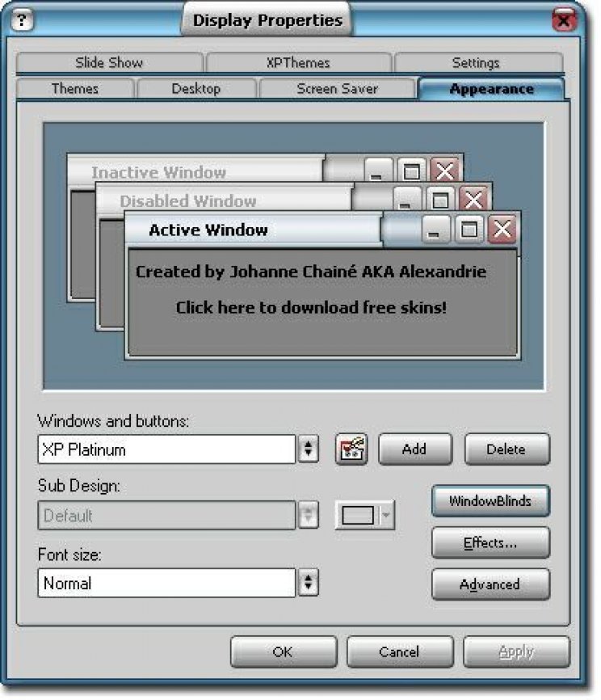Switch to the Slide Show tab
Viewport: 601px width, 700px height.
[x=109, y=62]
